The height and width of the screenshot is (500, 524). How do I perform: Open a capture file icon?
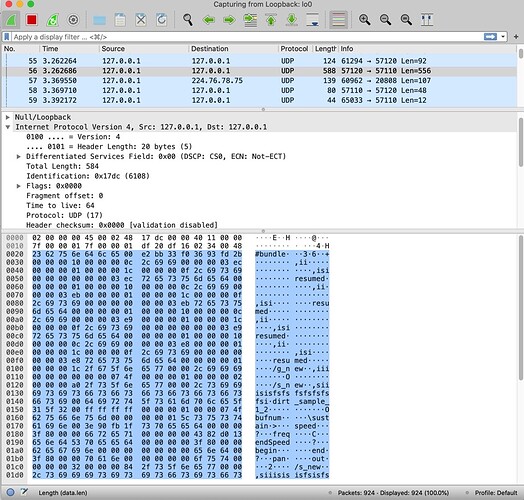(99, 20)
